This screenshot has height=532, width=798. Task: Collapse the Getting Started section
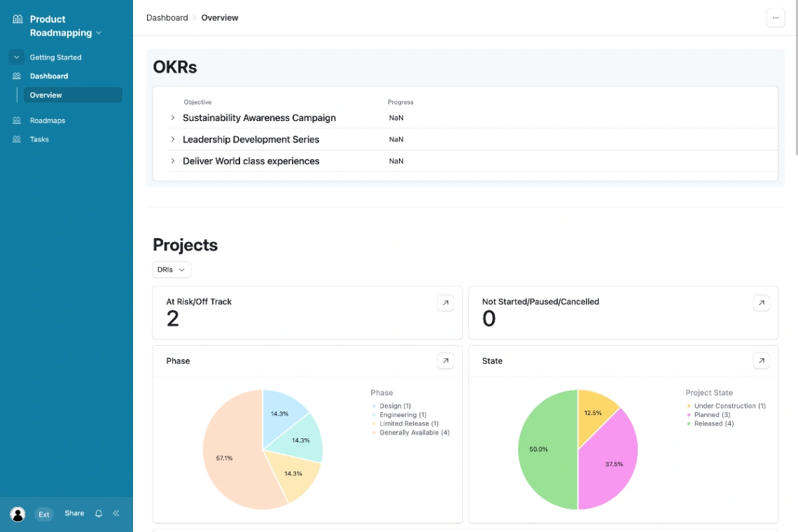[x=15, y=57]
